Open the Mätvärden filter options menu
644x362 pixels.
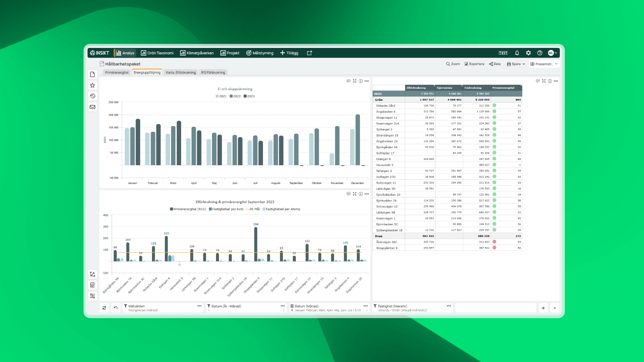click(200, 306)
